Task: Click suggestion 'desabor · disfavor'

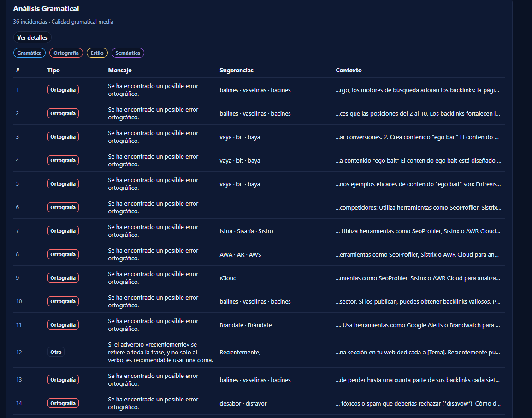Action: 243,403
